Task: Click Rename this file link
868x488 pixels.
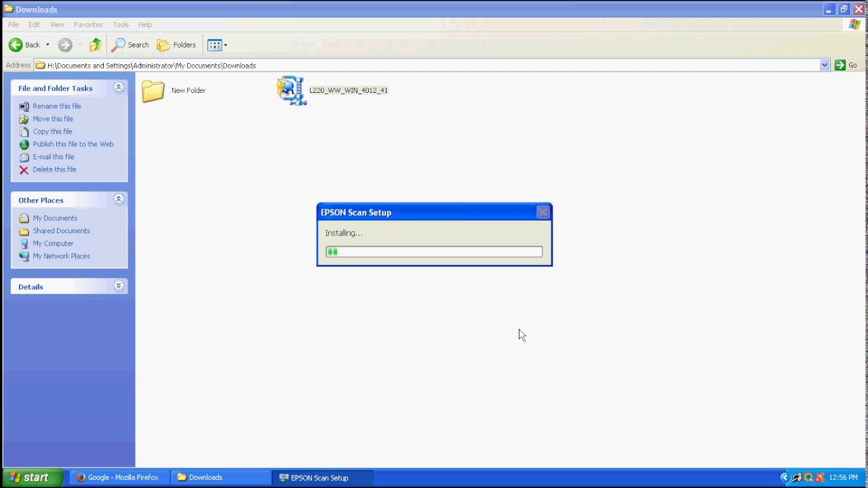Action: [57, 106]
